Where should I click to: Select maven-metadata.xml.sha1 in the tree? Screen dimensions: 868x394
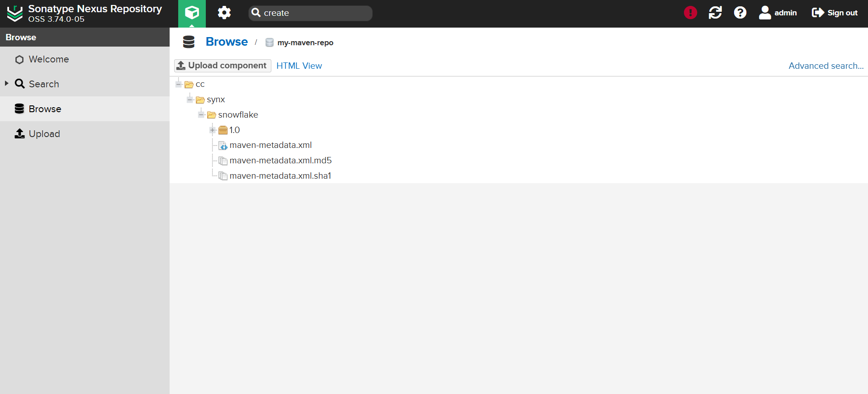(280, 176)
